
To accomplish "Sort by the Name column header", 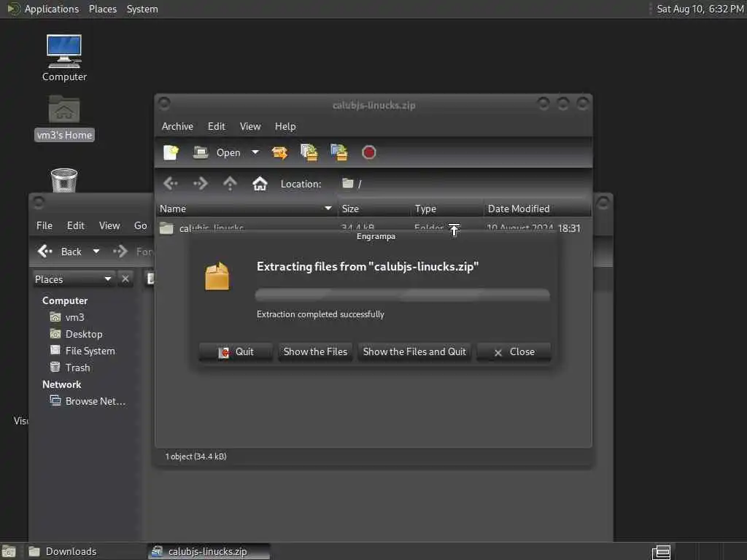I will point(246,209).
